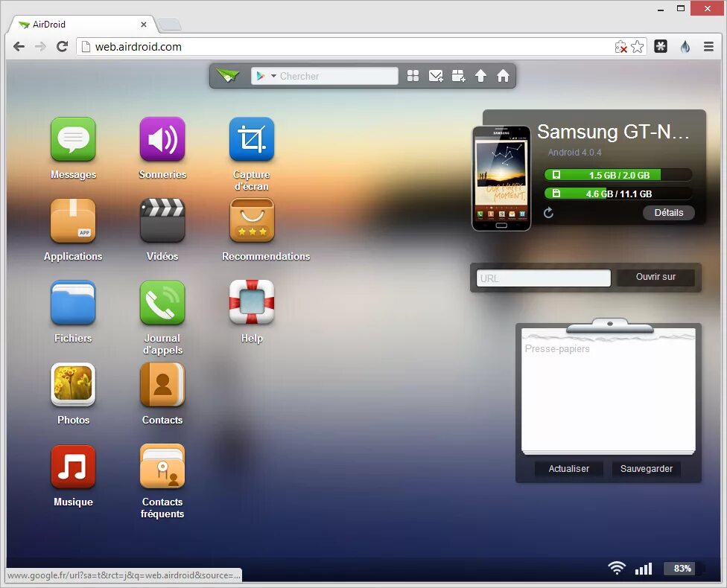Click the upload arrow toolbar icon
727x588 pixels.
coord(480,76)
